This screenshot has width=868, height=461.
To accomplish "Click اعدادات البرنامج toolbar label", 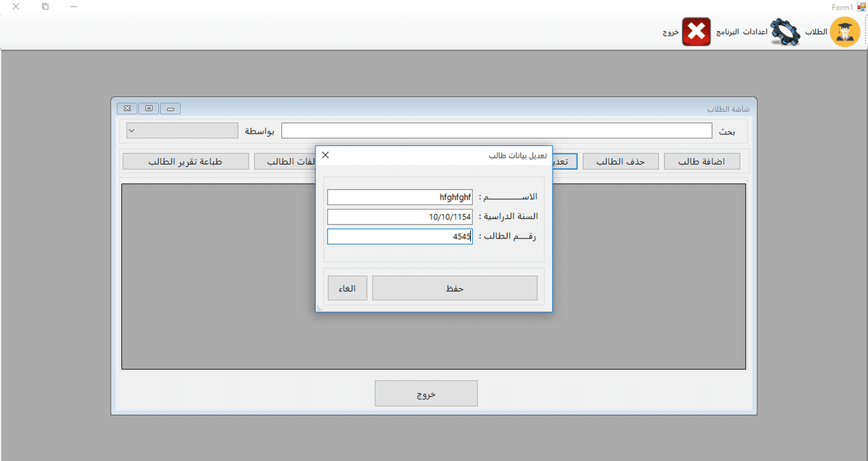I will click(x=741, y=33).
